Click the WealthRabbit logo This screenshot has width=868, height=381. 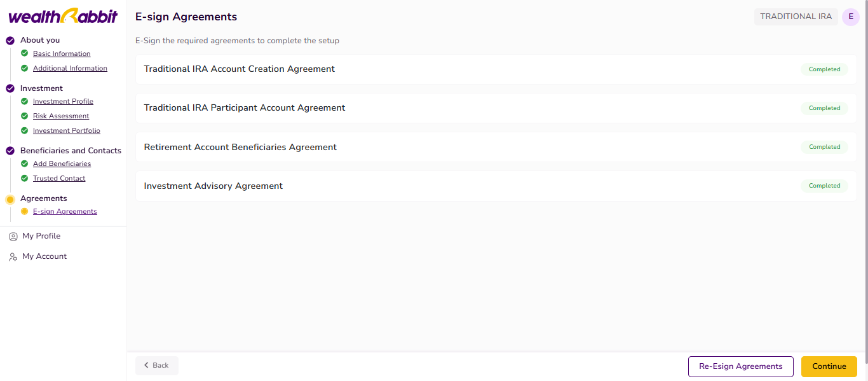coord(63,17)
